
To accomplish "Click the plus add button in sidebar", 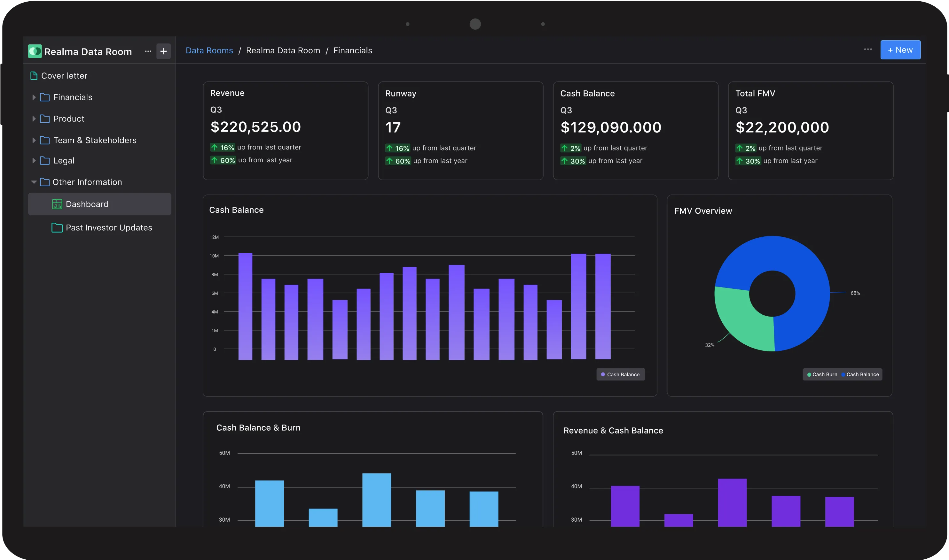I will point(163,51).
